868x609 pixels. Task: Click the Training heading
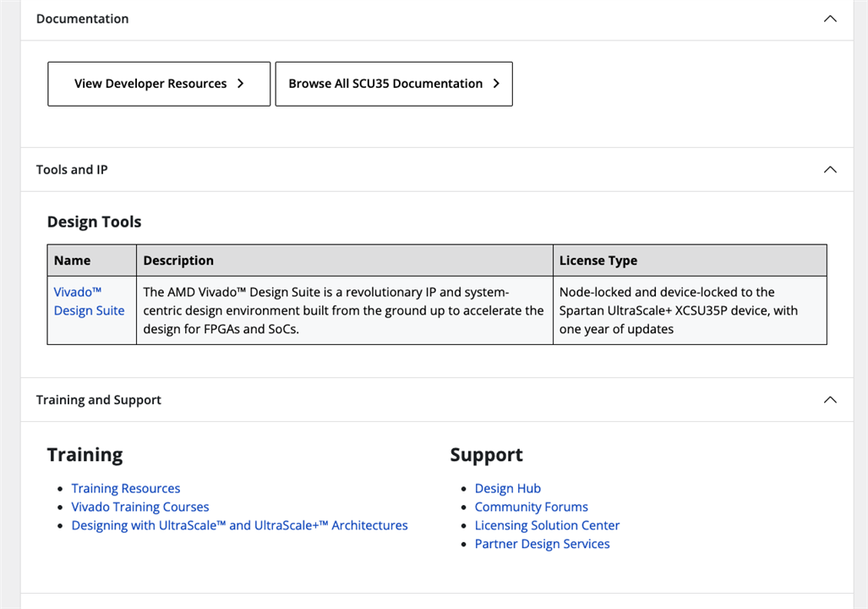click(85, 454)
